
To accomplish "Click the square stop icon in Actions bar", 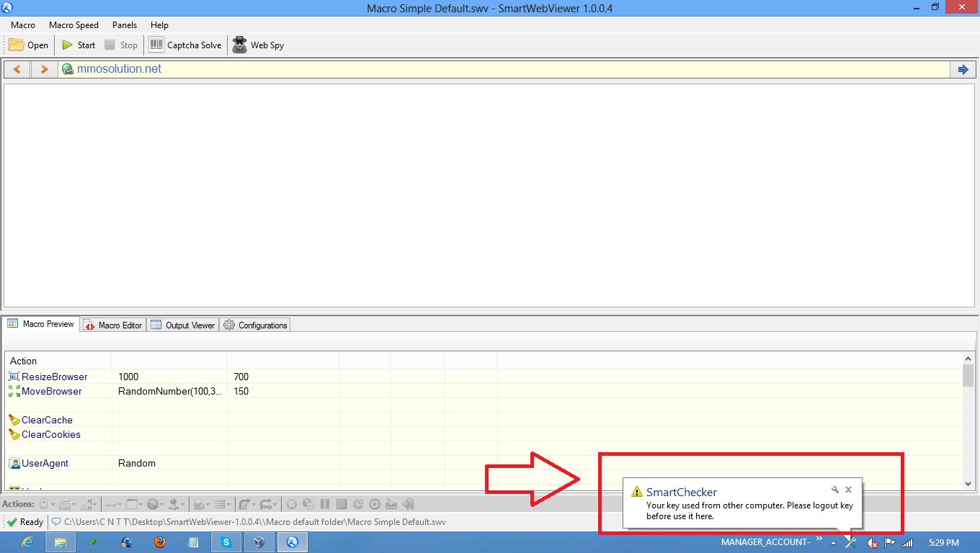I will pos(342,504).
